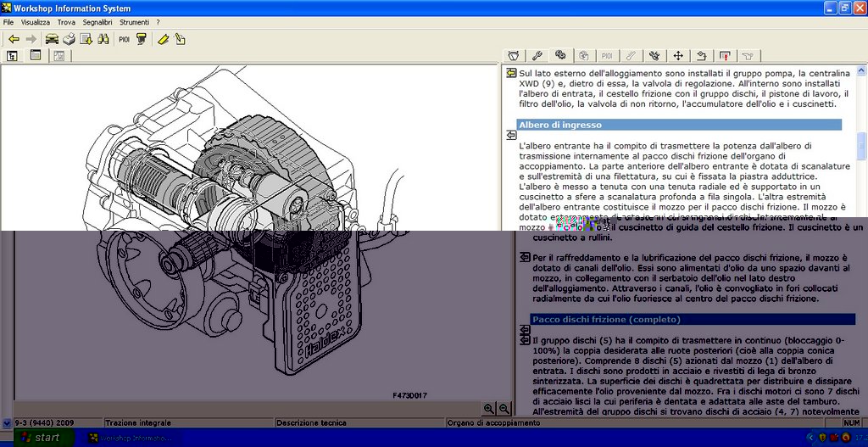Viewport: 868px width, 447px height.
Task: Open the first right-panel tab icon
Action: 513,55
